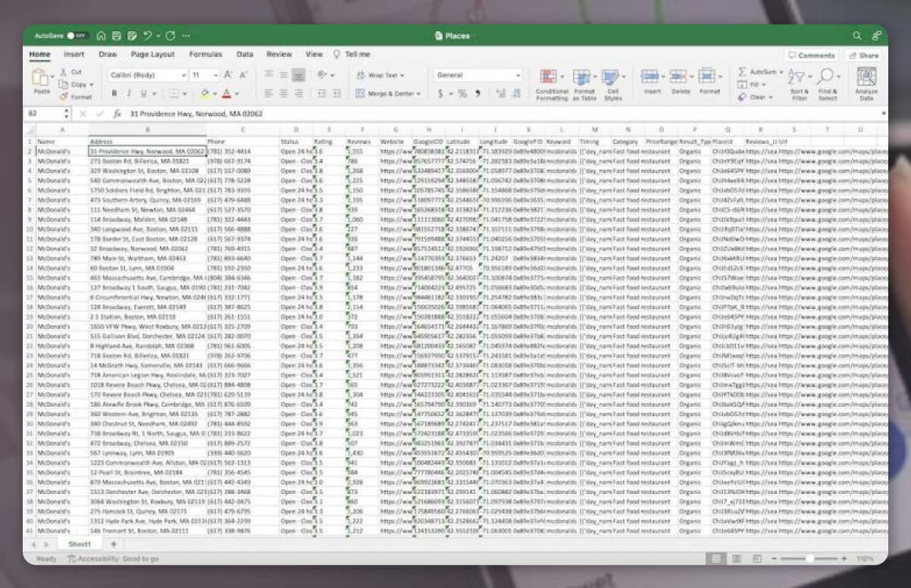This screenshot has width=911, height=588.
Task: Click Cell Styles
Action: (612, 84)
